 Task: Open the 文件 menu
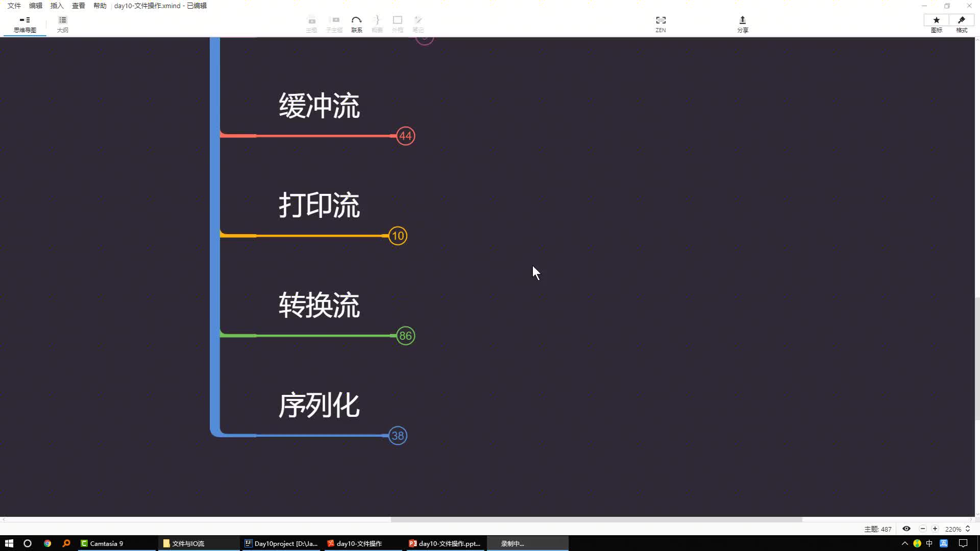coord(14,6)
